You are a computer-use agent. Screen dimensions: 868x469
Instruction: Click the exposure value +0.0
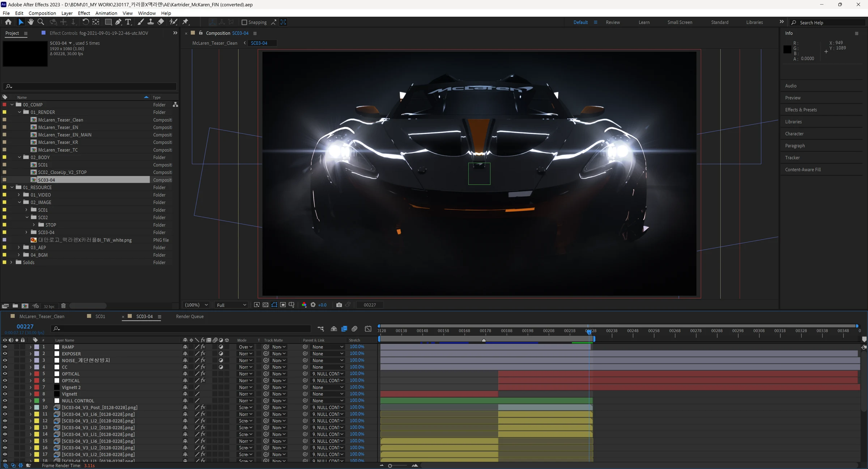pyautogui.click(x=322, y=305)
